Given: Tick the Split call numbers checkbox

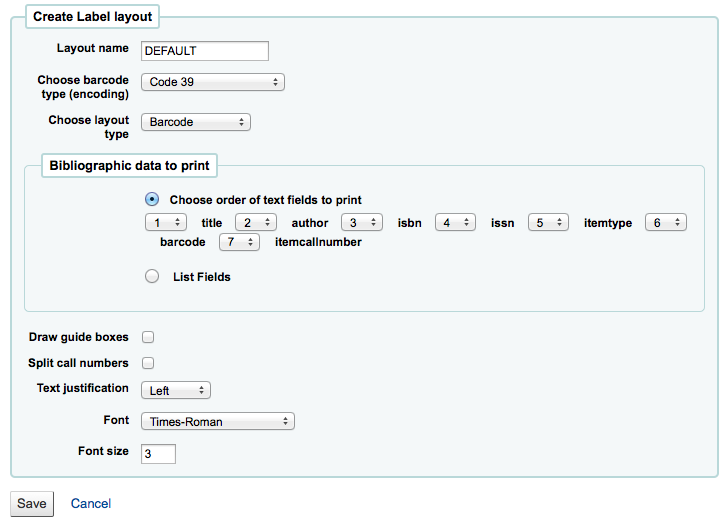Looking at the screenshot, I should point(148,363).
